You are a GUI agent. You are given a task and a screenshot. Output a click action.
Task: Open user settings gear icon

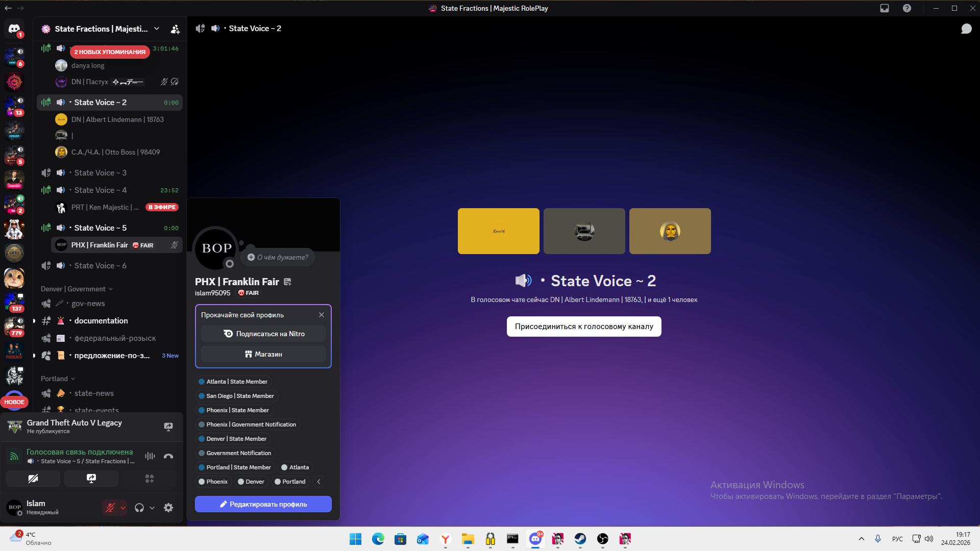click(168, 508)
